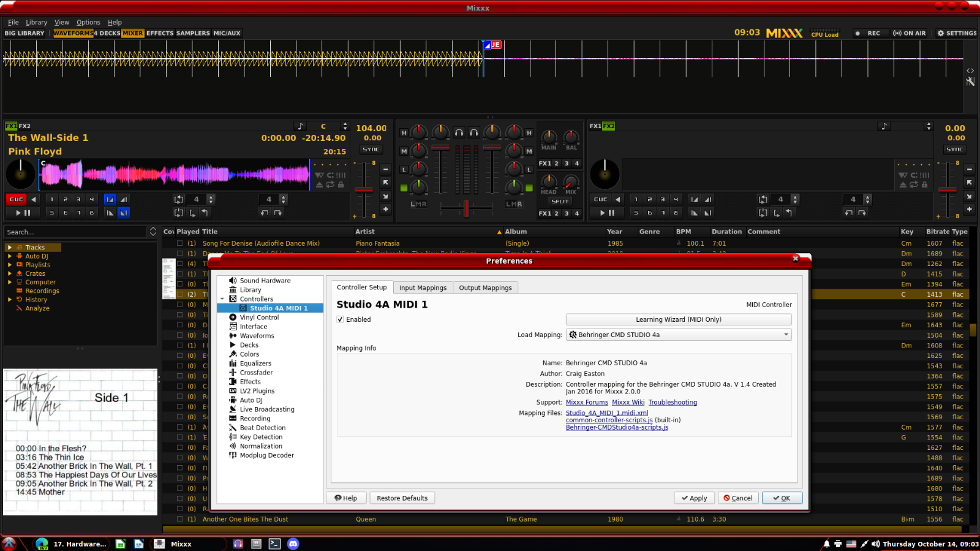Screen dimensions: 980x551
Task: Open the Options menu
Action: tap(88, 22)
